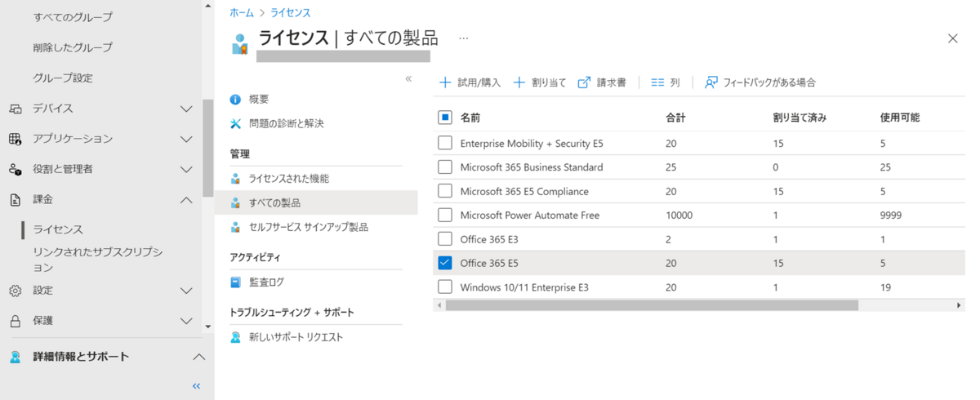The width and height of the screenshot is (980, 400).
Task: Click the plus icon beside 割り当て
Action: tap(519, 82)
